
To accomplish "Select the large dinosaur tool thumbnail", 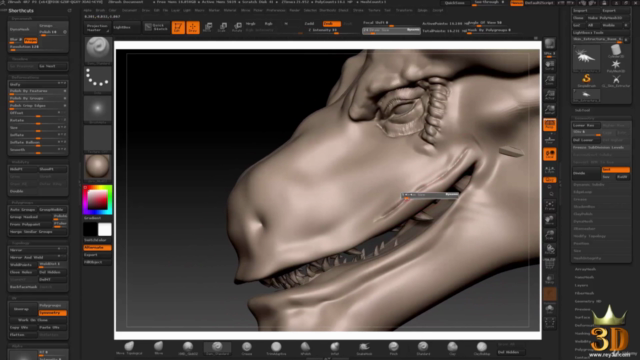I will click(587, 57).
